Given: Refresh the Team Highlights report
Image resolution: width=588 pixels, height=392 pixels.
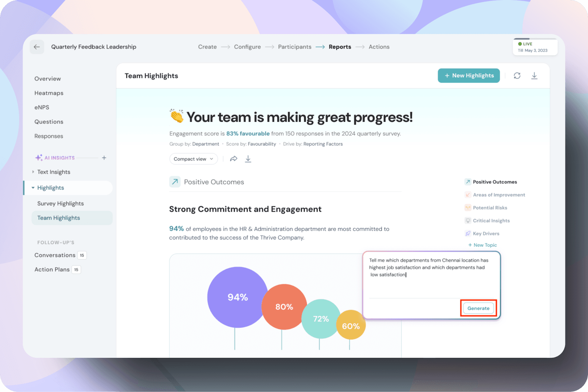Looking at the screenshot, I should [x=517, y=76].
